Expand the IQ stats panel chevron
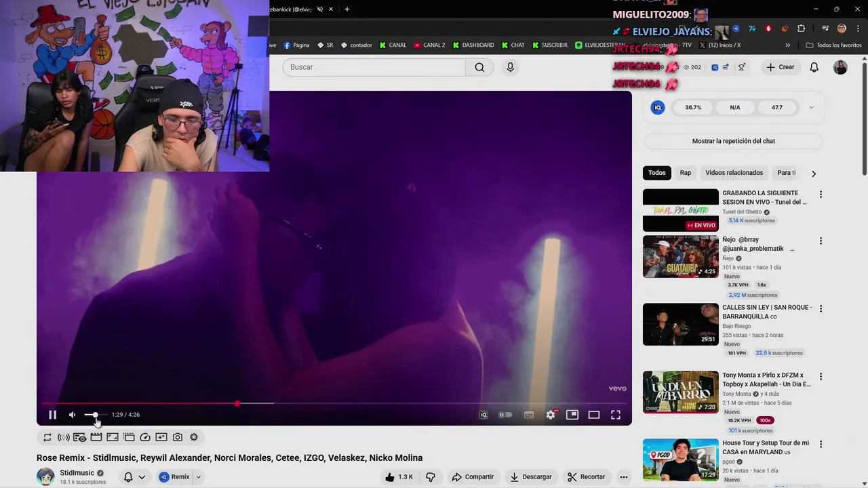The height and width of the screenshot is (488, 868). click(x=811, y=108)
